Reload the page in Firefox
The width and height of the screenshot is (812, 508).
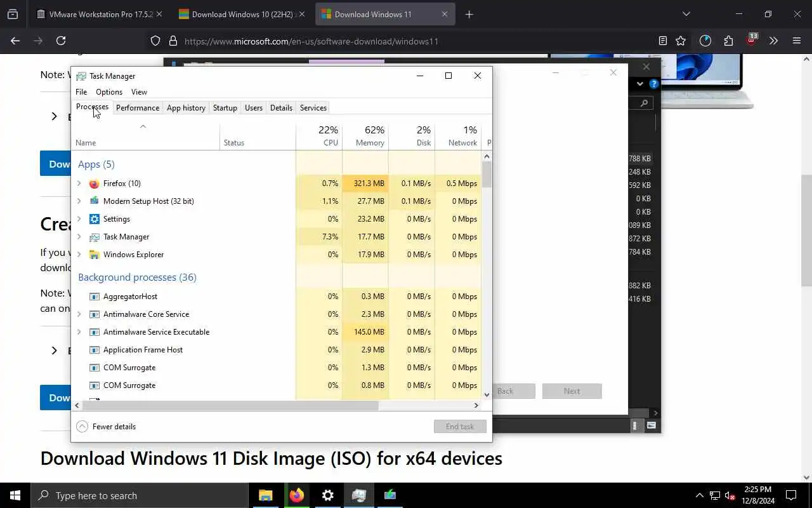61,41
